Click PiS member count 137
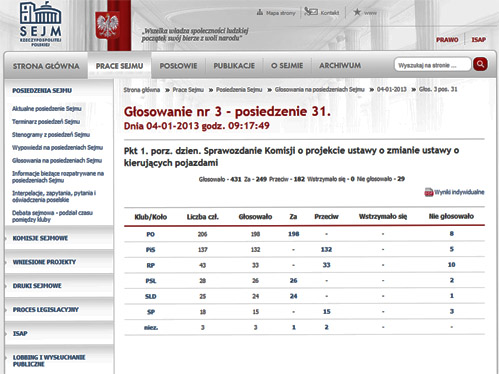The height and width of the screenshot is (374, 499). (x=203, y=250)
